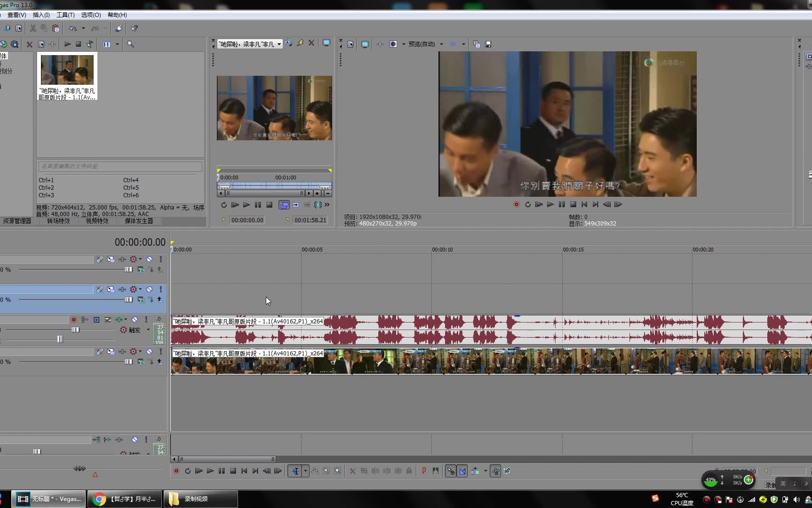
Task: Click the Paste clipboard icon in main toolbar
Action: pos(56,28)
